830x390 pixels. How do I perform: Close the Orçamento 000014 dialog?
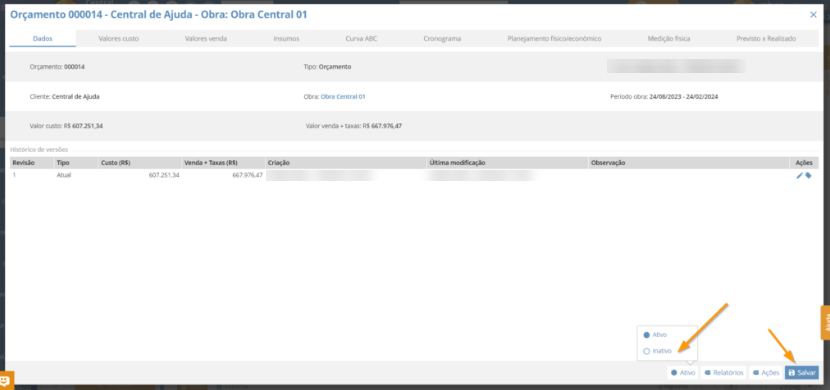pos(814,15)
